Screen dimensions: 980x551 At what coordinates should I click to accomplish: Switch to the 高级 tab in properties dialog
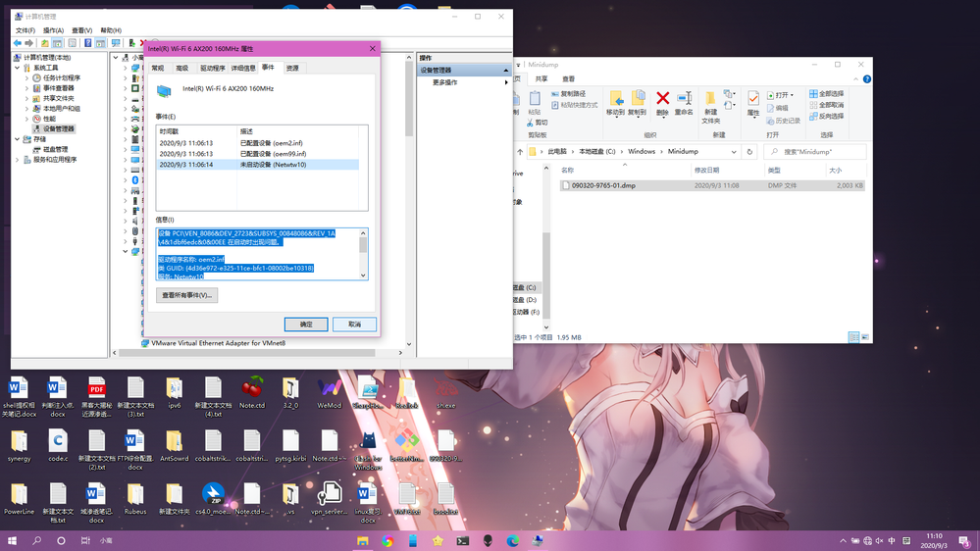click(181, 68)
